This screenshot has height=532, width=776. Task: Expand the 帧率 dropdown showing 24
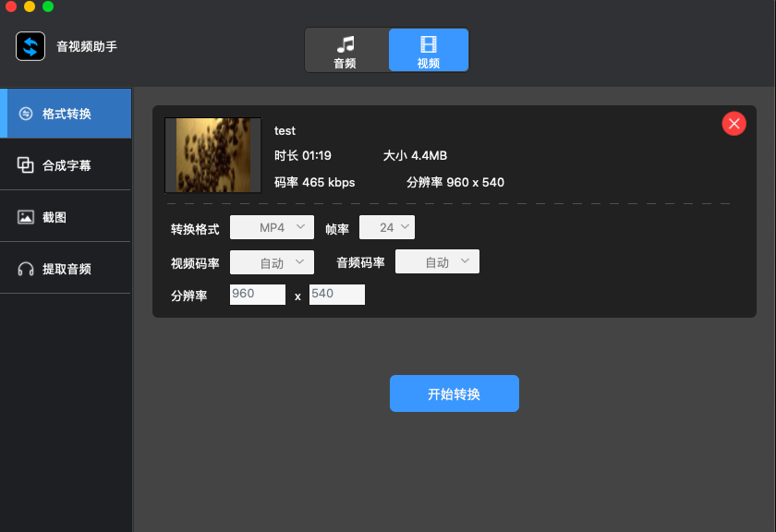point(386,227)
